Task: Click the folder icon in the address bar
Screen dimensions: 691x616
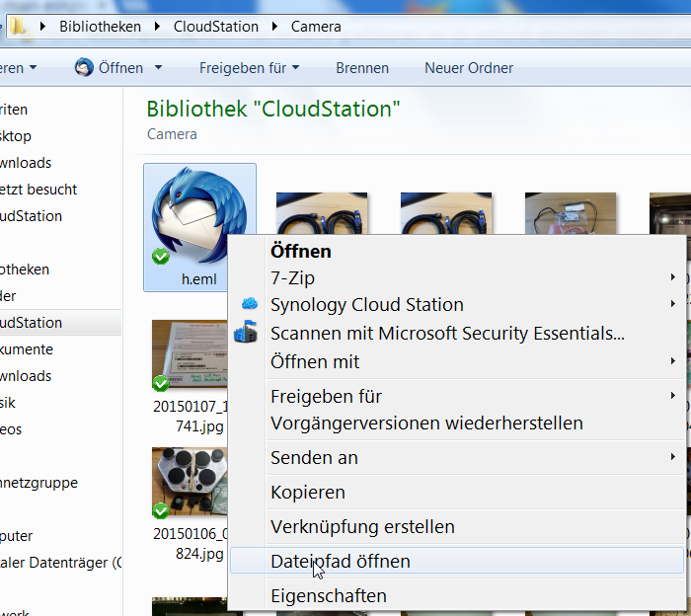Action: (x=20, y=27)
